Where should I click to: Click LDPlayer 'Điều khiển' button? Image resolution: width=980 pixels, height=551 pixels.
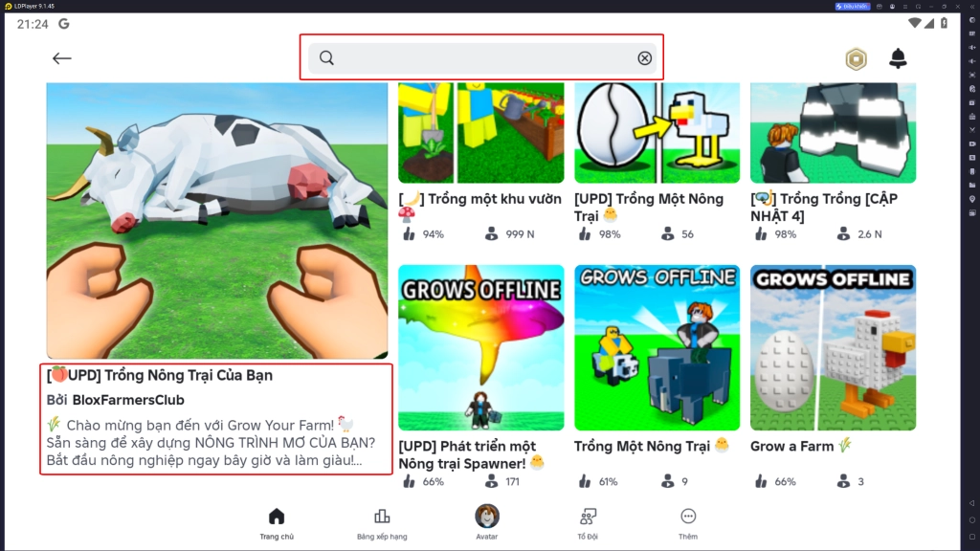pos(853,7)
